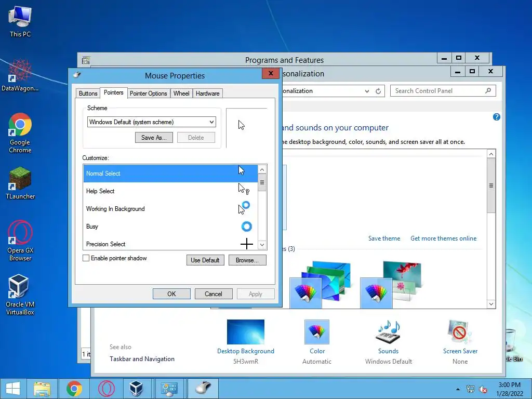Screen dimensions: 532x399
Task: Switch to the Pointer Options tab
Action: [148, 94]
